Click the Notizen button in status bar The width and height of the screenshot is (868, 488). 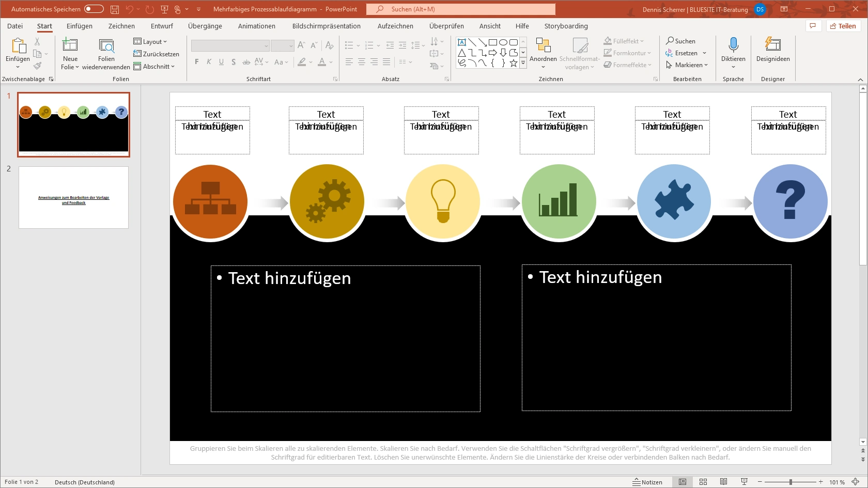coord(647,482)
